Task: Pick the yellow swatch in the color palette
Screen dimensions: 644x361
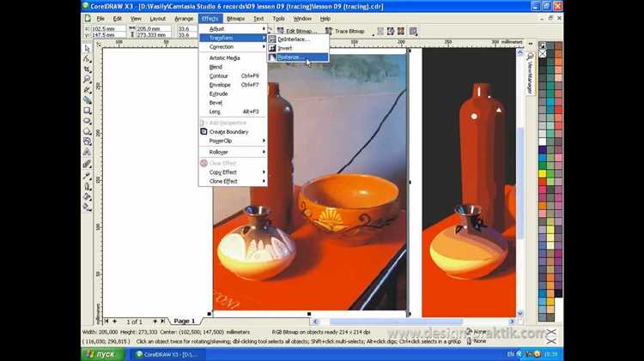Action: pyautogui.click(x=543, y=174)
